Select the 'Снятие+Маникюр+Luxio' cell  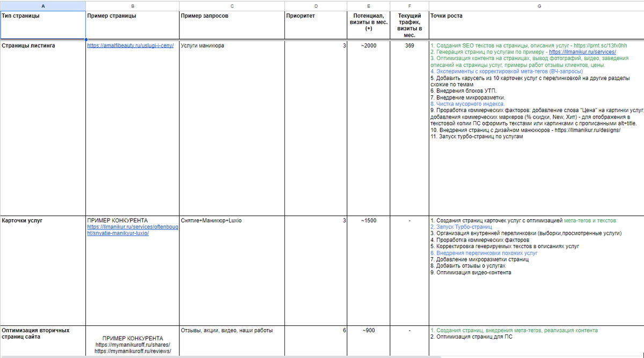[232, 270]
